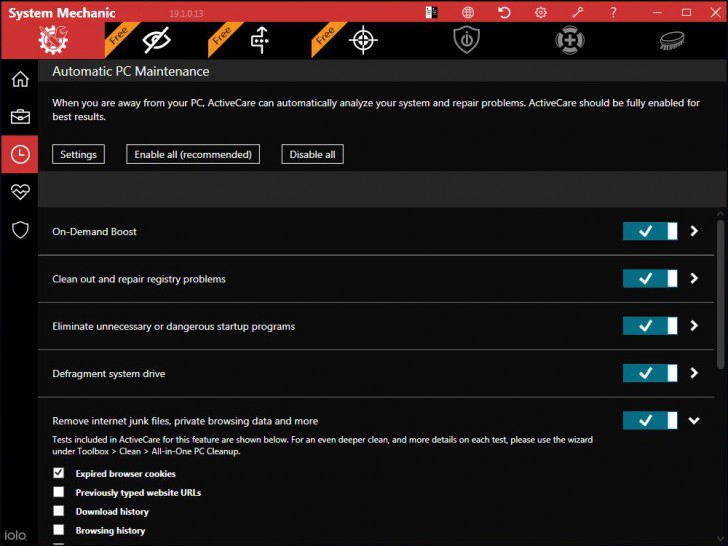Click the news report icon in title bar
The height and width of the screenshot is (546, 728).
point(432,12)
